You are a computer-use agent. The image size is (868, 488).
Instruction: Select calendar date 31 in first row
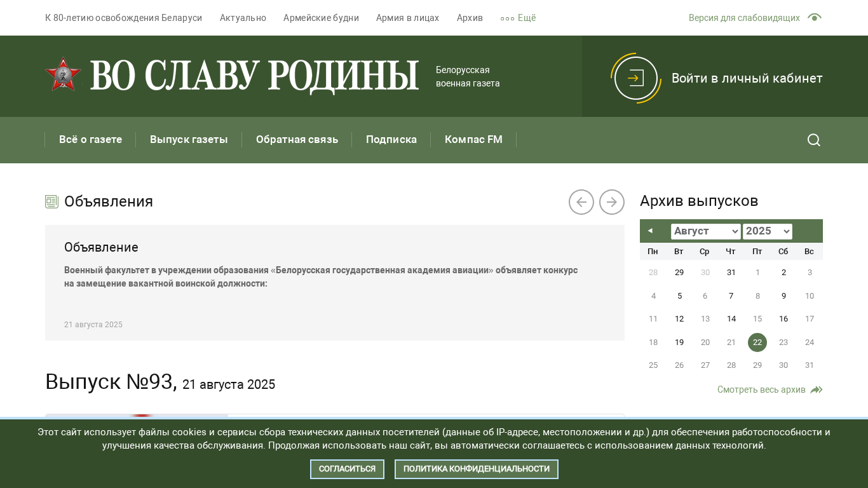coord(731,273)
